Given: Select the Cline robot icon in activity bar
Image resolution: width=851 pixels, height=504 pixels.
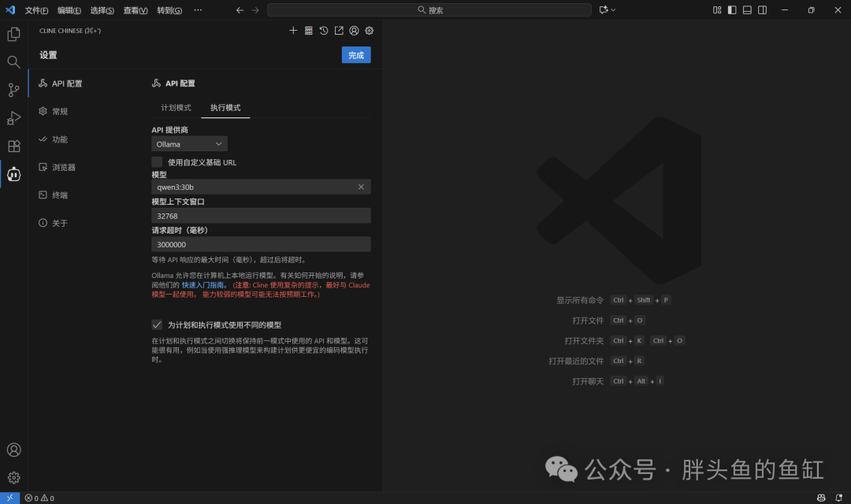Looking at the screenshot, I should click(x=13, y=174).
